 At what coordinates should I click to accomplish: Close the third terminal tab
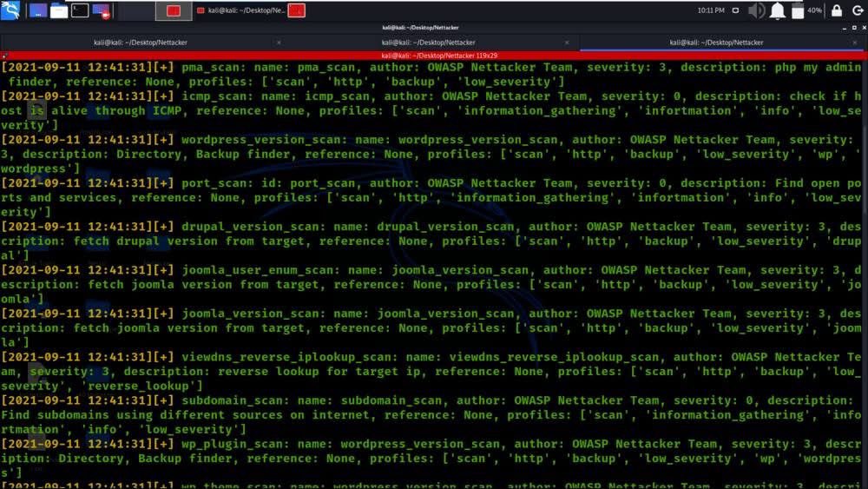(x=854, y=43)
